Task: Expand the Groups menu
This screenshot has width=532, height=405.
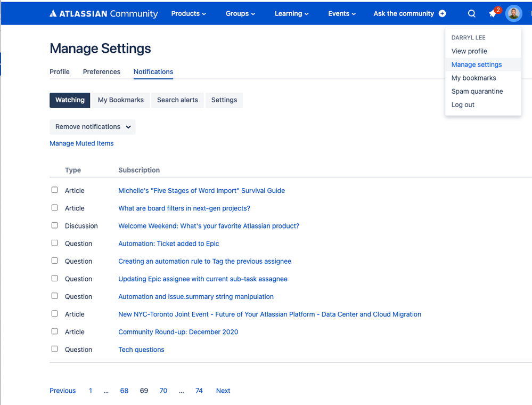Action: click(x=240, y=13)
